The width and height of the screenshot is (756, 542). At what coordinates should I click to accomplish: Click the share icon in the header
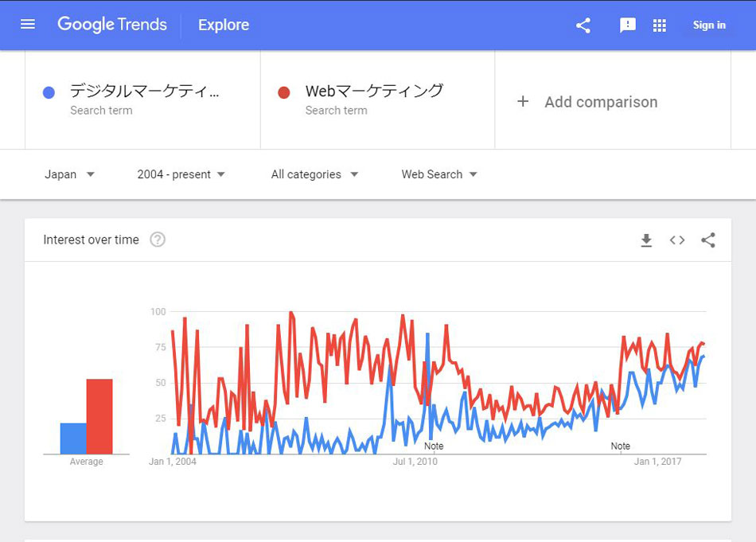[583, 25]
